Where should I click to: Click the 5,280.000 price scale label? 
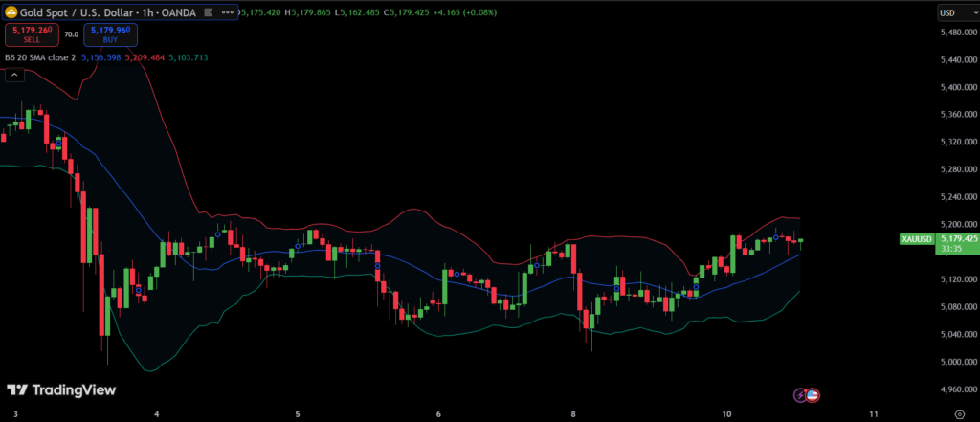tap(959, 169)
